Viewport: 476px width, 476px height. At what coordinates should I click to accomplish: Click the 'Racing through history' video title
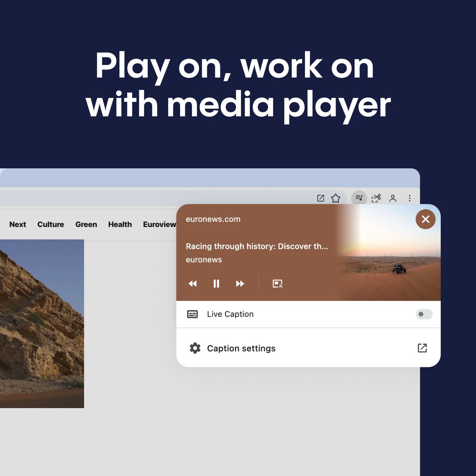point(257,246)
